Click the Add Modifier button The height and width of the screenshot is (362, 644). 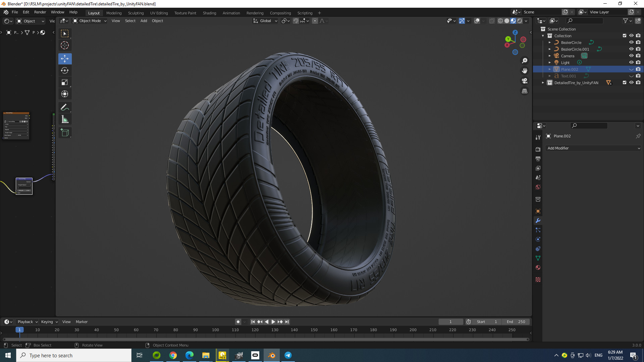[593, 148]
